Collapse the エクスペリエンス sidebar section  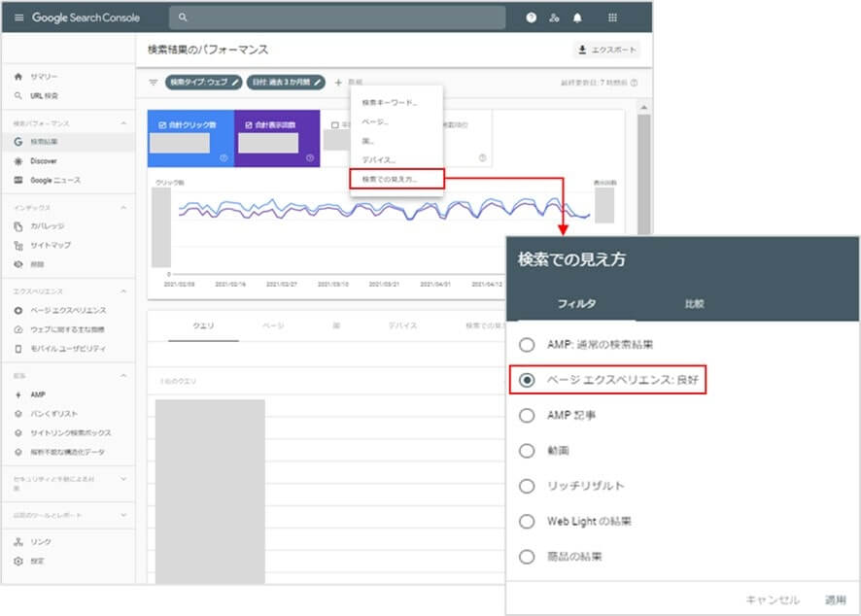point(122,291)
